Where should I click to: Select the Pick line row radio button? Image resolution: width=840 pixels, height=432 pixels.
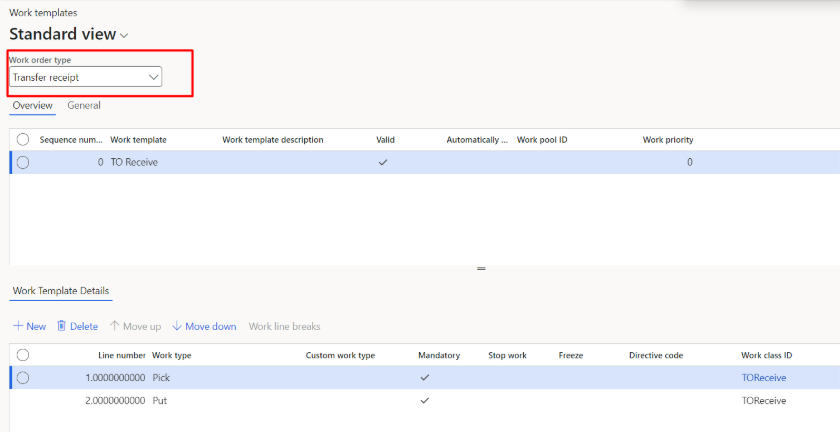coord(23,378)
